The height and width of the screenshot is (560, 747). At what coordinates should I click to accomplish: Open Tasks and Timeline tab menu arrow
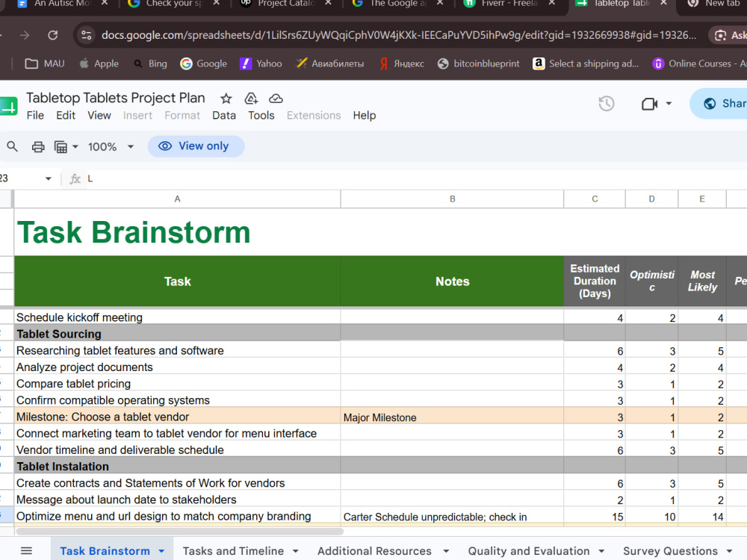pyautogui.click(x=295, y=551)
